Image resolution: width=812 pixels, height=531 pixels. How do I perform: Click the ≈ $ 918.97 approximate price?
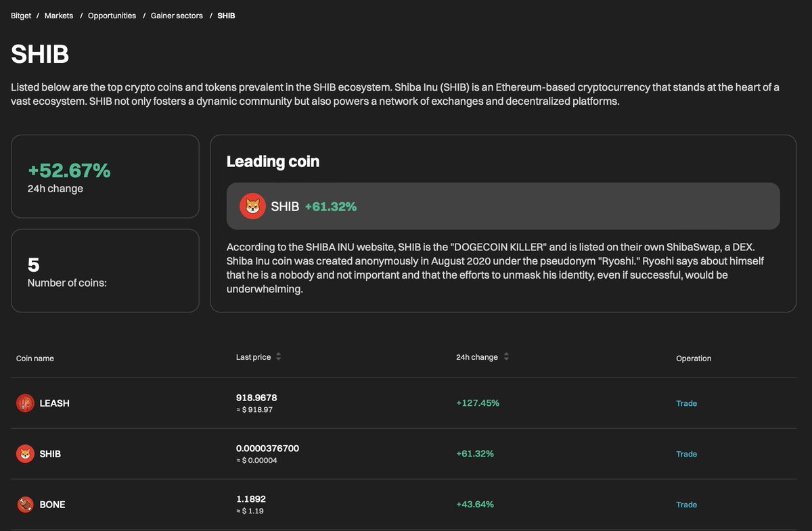coord(254,410)
